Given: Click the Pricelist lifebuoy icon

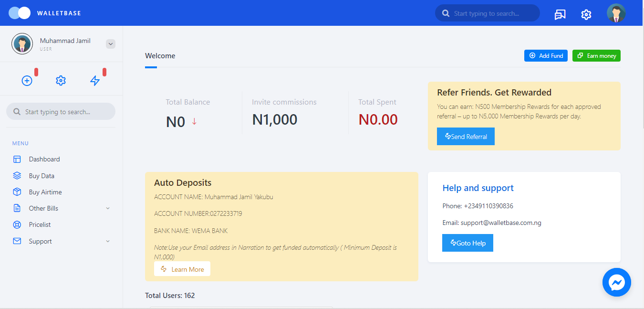Looking at the screenshot, I should (17, 224).
